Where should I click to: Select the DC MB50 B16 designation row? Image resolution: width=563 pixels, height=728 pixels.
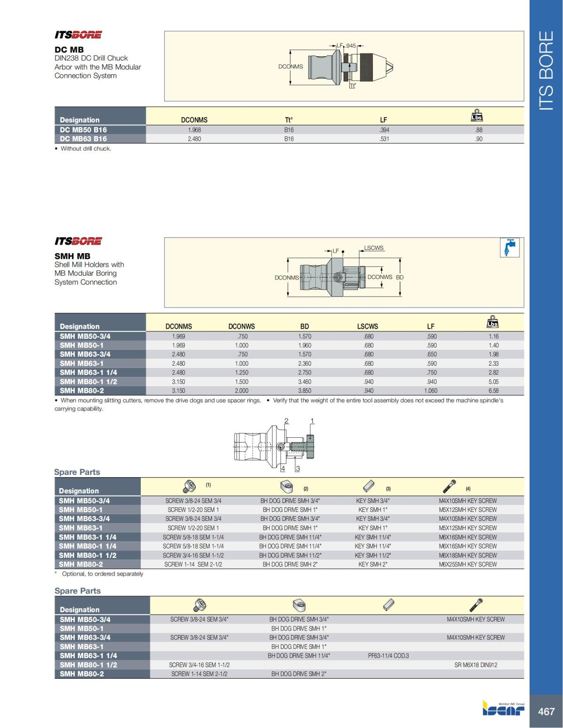pyautogui.click(x=289, y=130)
